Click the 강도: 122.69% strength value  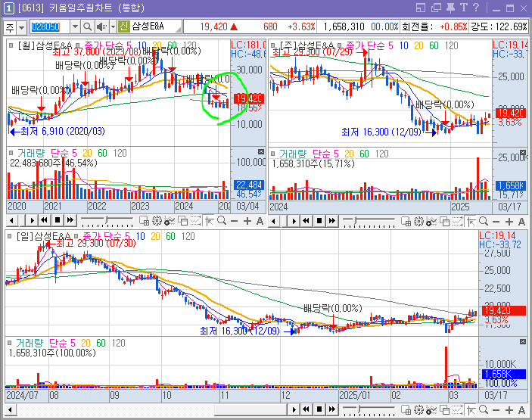point(499,26)
